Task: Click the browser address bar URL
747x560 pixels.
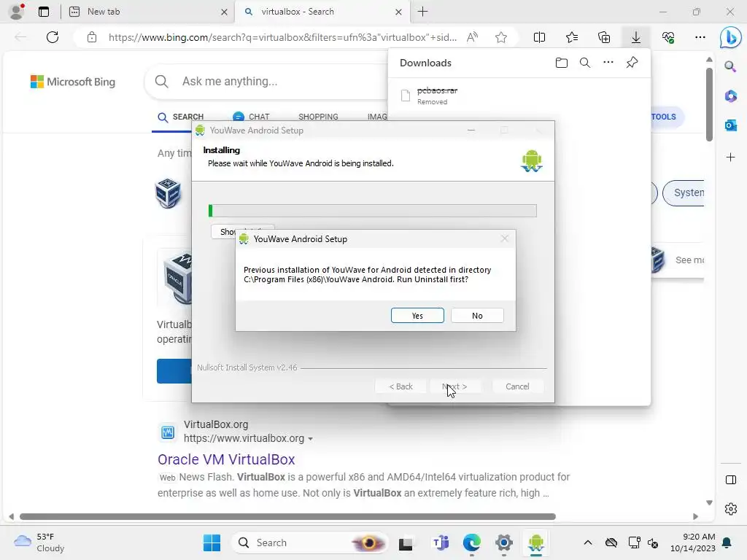Action: [x=282, y=37]
